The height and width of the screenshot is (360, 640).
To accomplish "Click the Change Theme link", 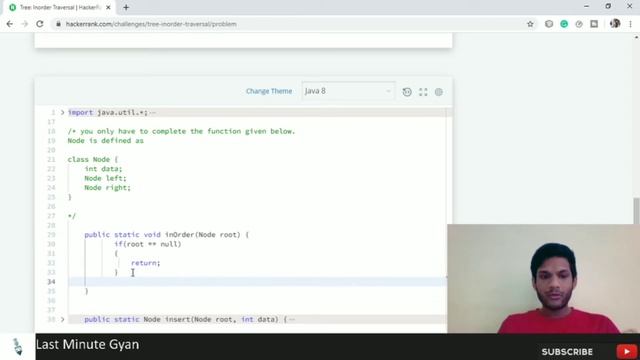I will tap(269, 91).
